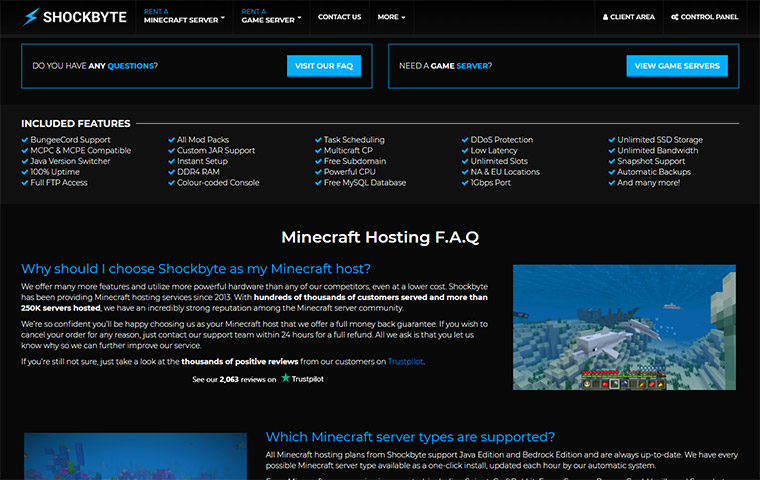Open the Control Panel link
760x480 pixels.
tap(704, 17)
